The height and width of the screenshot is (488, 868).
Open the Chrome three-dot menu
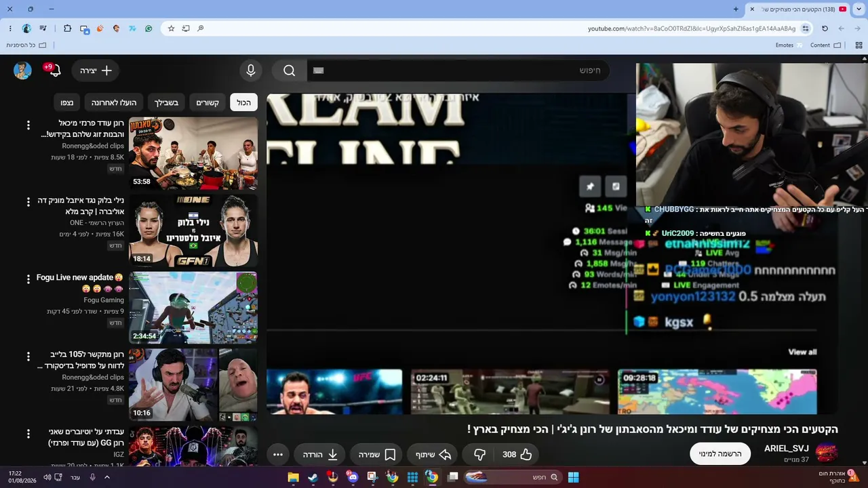coord(10,28)
